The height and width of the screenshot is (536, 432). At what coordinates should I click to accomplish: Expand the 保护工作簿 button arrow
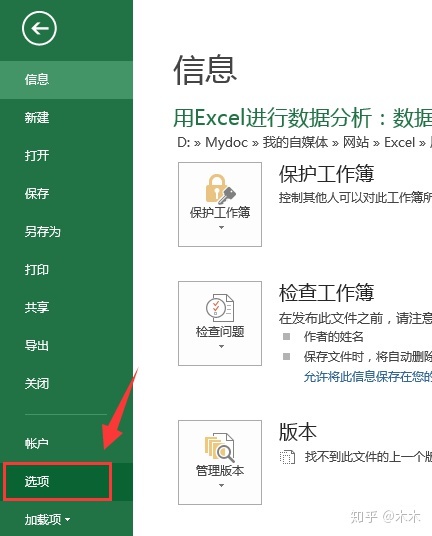click(x=221, y=228)
